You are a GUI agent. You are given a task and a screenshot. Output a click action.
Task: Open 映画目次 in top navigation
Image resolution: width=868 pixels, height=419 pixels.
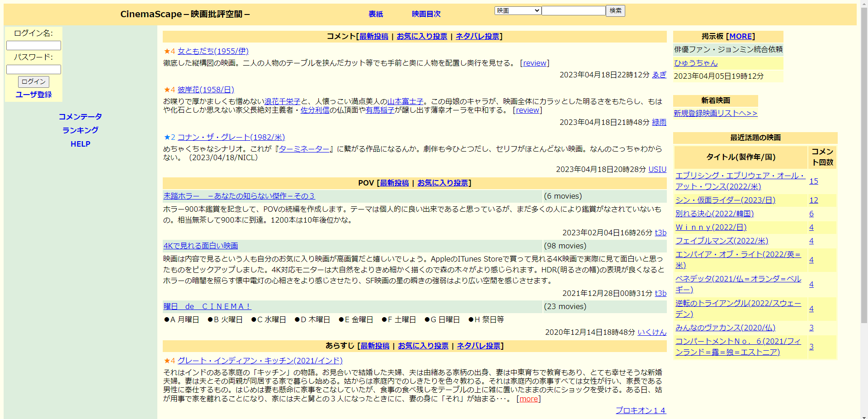point(426,14)
